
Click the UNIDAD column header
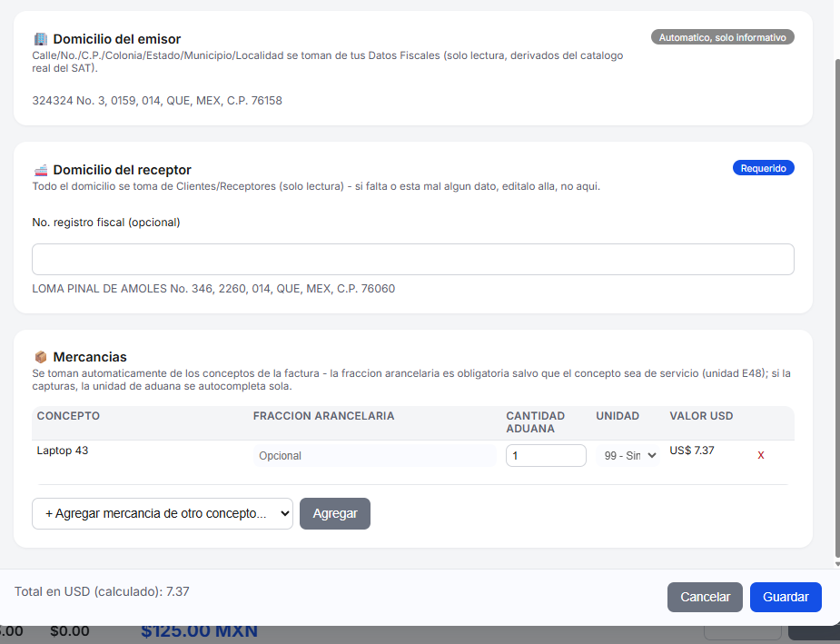[618, 416]
